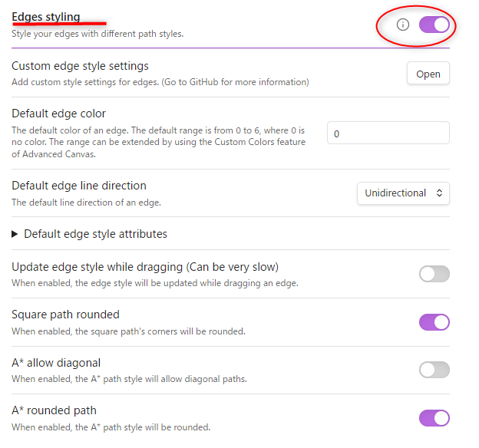The width and height of the screenshot is (479, 448).
Task: Click the A* allow diagonal label
Action: [x=56, y=362]
